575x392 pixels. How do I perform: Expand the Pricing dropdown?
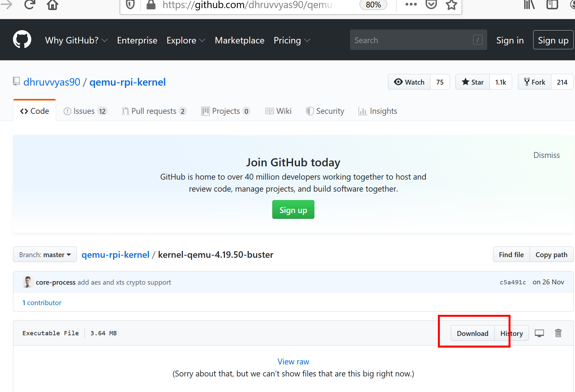click(292, 40)
